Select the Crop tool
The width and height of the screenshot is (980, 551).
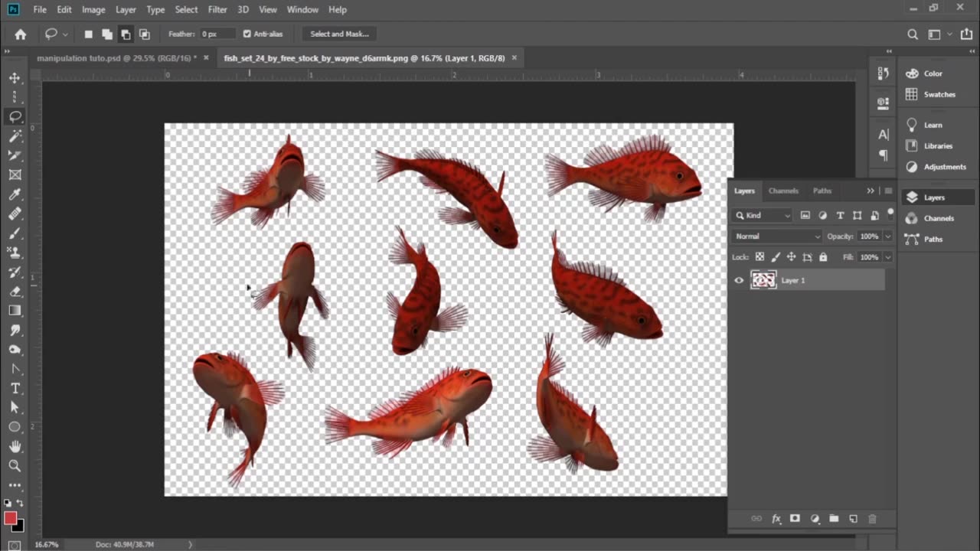pos(15,155)
